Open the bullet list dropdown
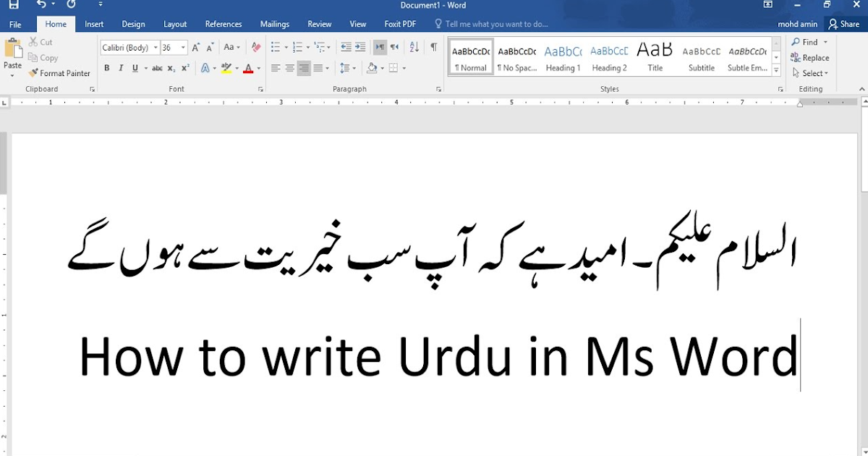Image resolution: width=868 pixels, height=456 pixels. (x=285, y=48)
